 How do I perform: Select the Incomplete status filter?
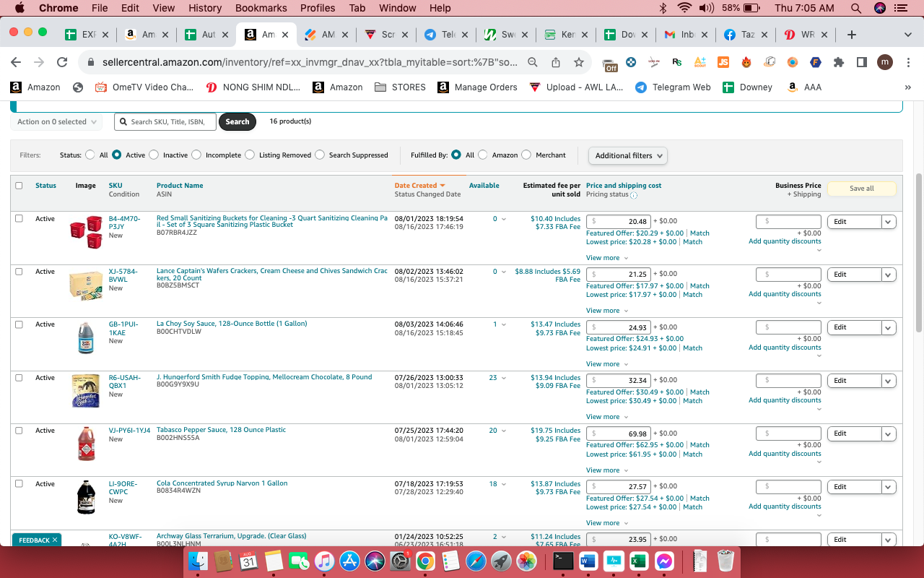click(x=196, y=155)
